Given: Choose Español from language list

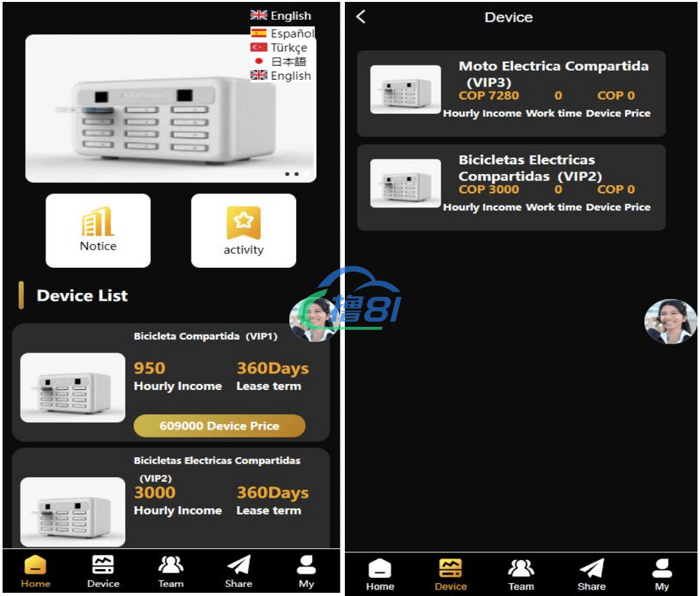Looking at the screenshot, I should point(283,33).
